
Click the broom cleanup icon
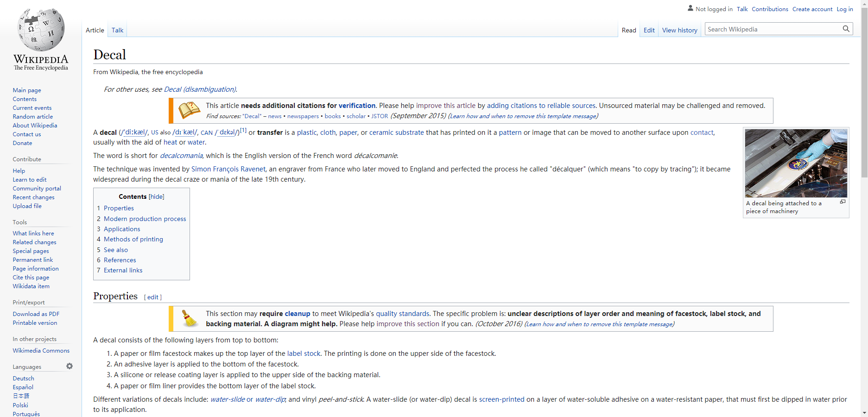click(190, 318)
